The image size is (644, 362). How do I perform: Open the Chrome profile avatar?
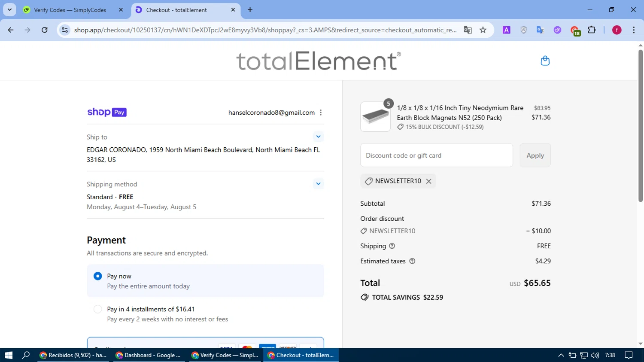pos(617,30)
